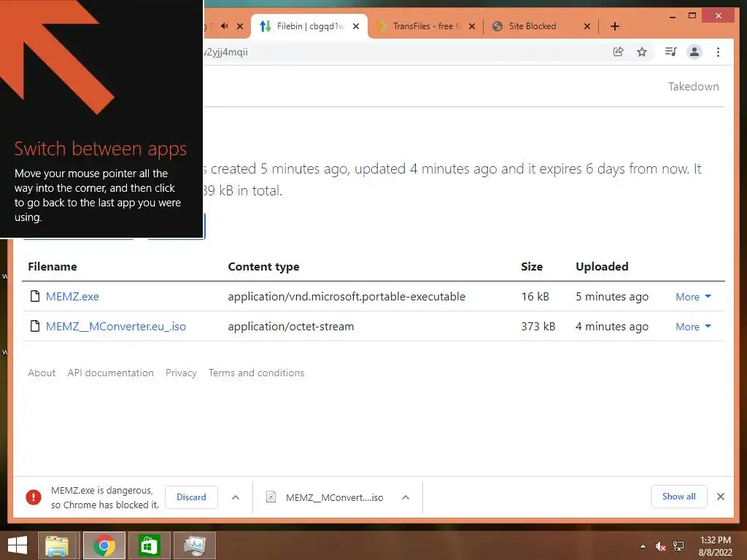The image size is (747, 560).
Task: Close the Filebin tab
Action: click(x=356, y=26)
